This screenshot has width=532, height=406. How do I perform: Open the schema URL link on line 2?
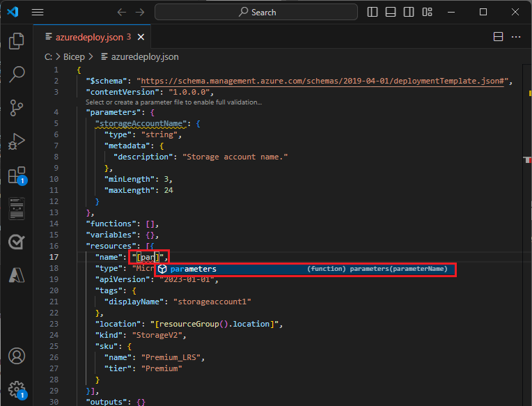322,81
